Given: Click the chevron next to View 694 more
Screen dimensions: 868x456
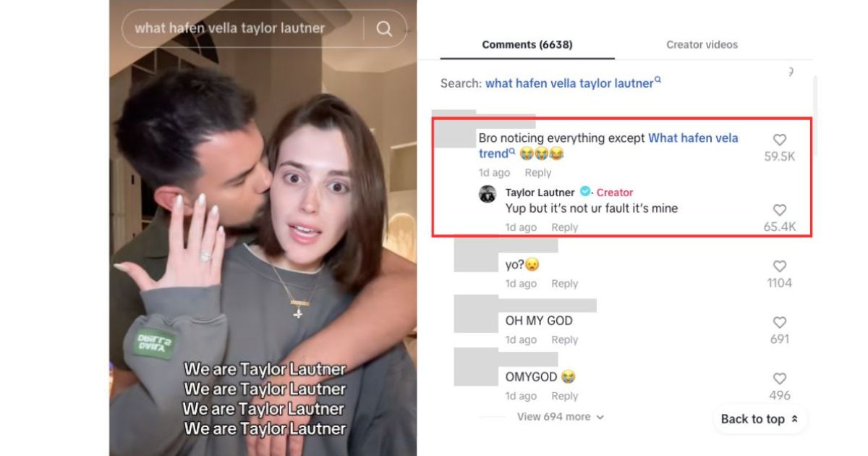Looking at the screenshot, I should [600, 417].
